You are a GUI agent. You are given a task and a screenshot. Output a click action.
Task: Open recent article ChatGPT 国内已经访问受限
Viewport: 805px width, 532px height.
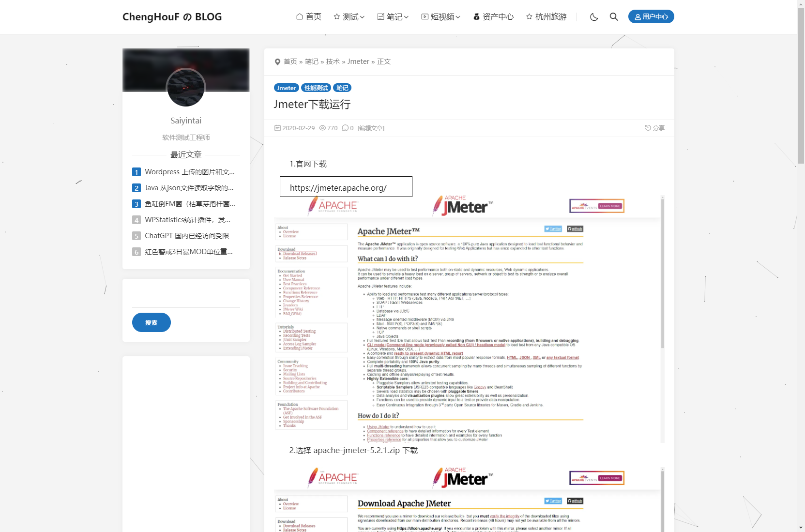[187, 236]
